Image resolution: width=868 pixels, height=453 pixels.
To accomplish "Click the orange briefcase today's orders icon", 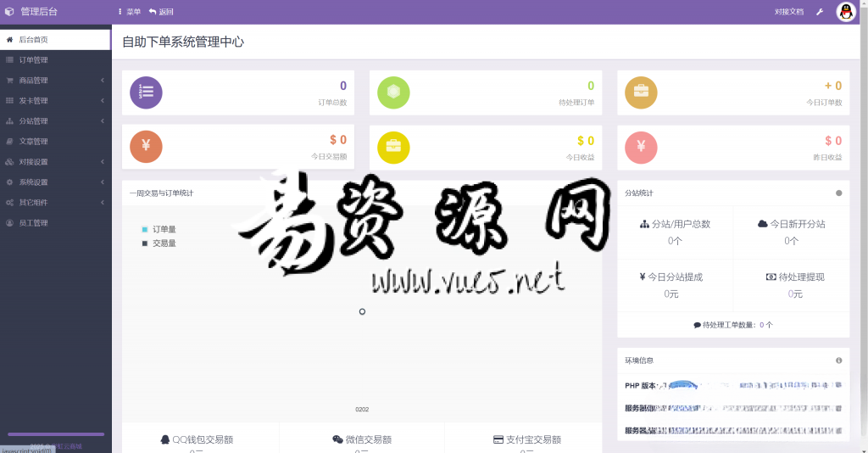I will (x=641, y=92).
